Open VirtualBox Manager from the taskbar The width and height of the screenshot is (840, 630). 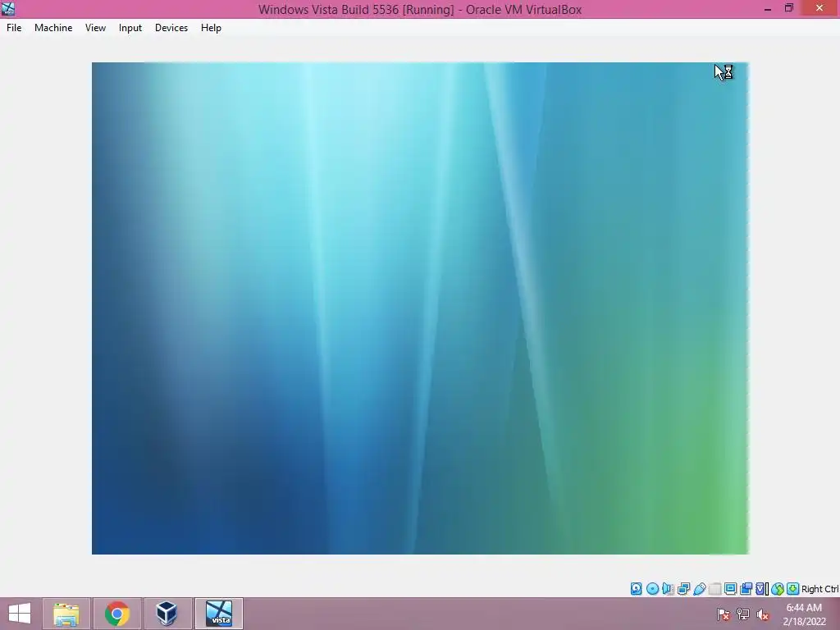(167, 614)
